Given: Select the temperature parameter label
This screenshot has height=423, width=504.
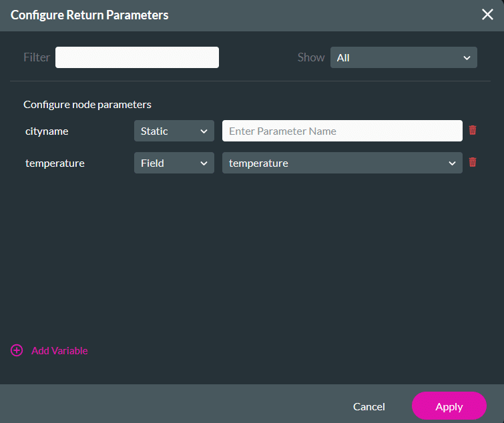Looking at the screenshot, I should tap(55, 163).
